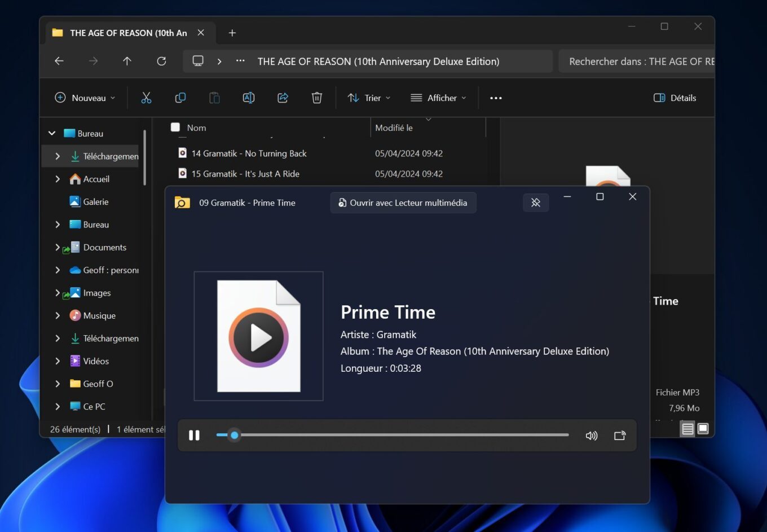Toggle the select all checkbox
The height and width of the screenshot is (532, 767).
[x=175, y=127]
